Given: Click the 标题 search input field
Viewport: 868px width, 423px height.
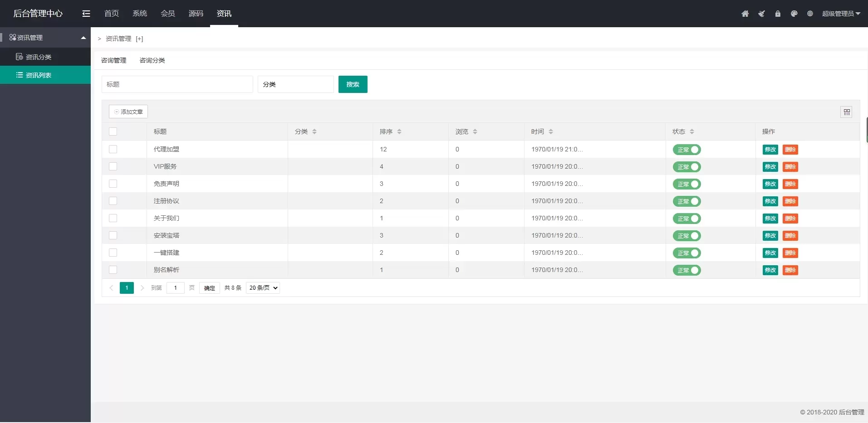Looking at the screenshot, I should coord(177,84).
